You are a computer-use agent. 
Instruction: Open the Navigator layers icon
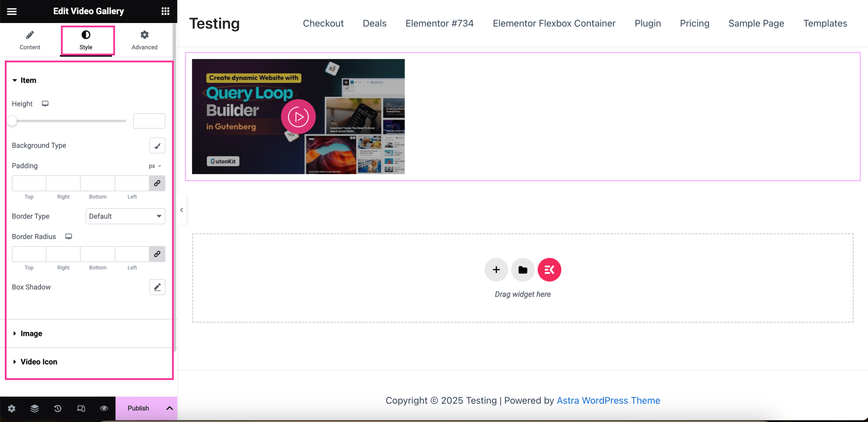[x=35, y=408]
